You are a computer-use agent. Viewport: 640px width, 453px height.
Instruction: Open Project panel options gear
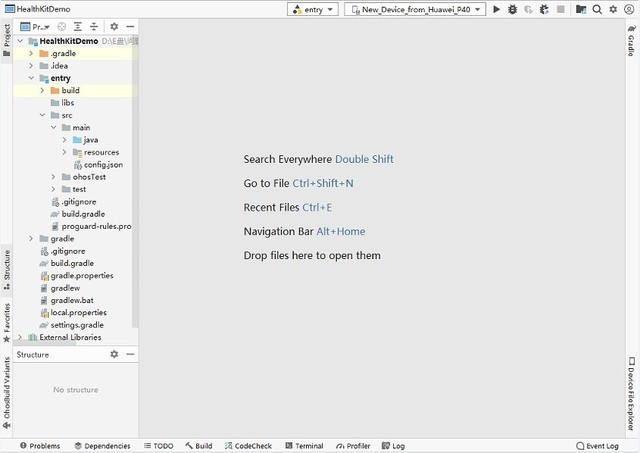point(114,27)
